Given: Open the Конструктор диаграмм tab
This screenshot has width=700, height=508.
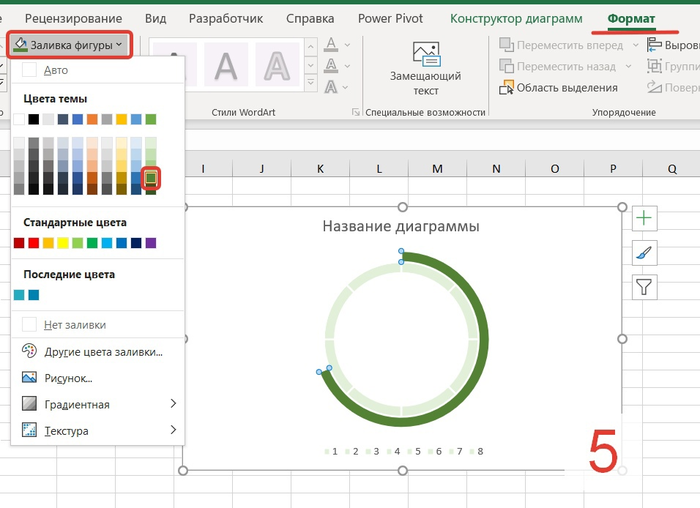Looking at the screenshot, I should pos(516,18).
